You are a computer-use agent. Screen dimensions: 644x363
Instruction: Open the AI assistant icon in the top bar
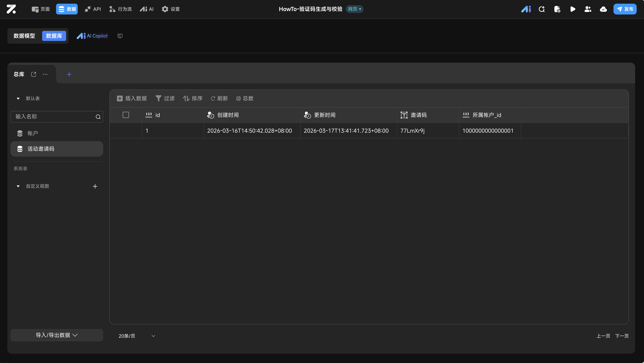(526, 9)
